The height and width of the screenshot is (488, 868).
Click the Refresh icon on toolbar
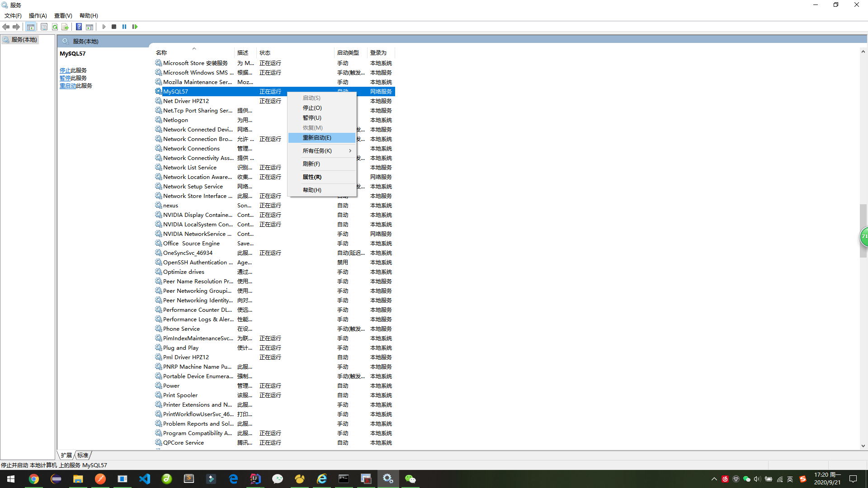tap(55, 27)
